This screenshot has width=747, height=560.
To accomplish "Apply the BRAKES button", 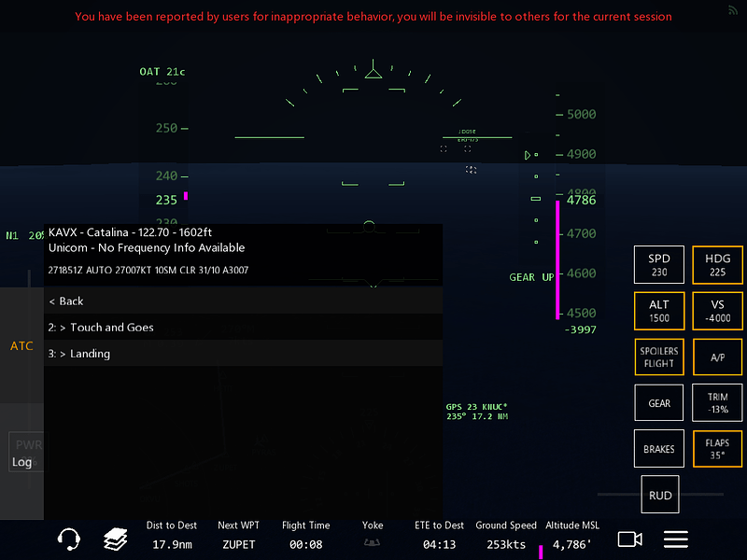I will 659,449.
